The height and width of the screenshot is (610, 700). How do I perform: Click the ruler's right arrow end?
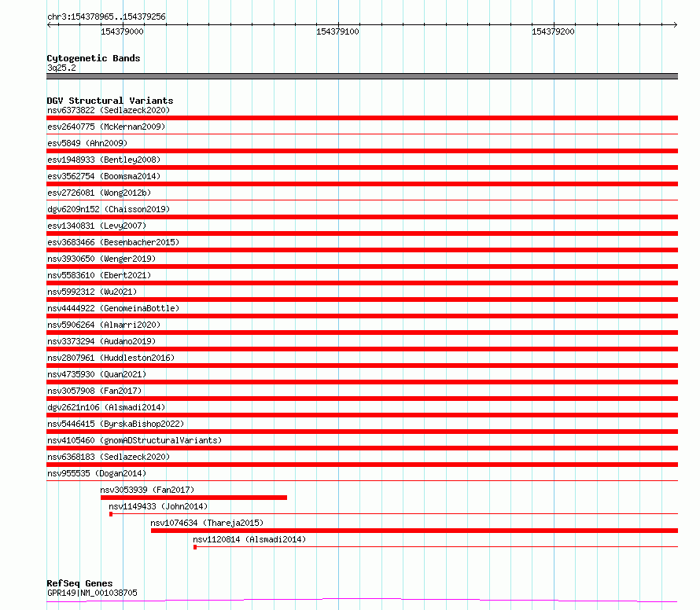676,25
